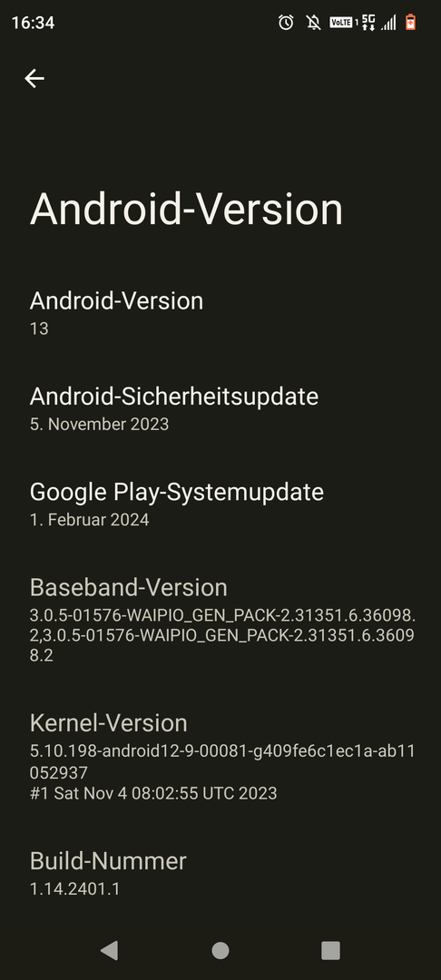The height and width of the screenshot is (980, 441).
Task: Open recent apps with square button
Action: click(330, 951)
